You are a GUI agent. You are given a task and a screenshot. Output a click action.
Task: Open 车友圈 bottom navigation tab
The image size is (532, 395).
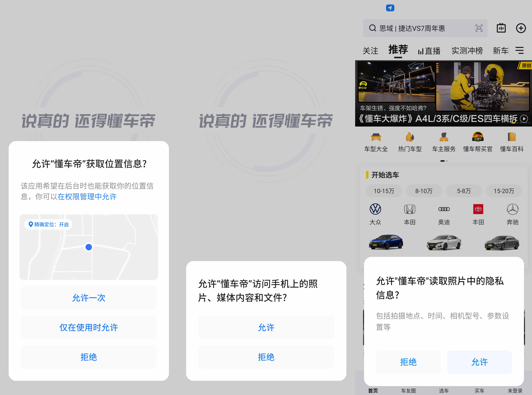pos(408,391)
